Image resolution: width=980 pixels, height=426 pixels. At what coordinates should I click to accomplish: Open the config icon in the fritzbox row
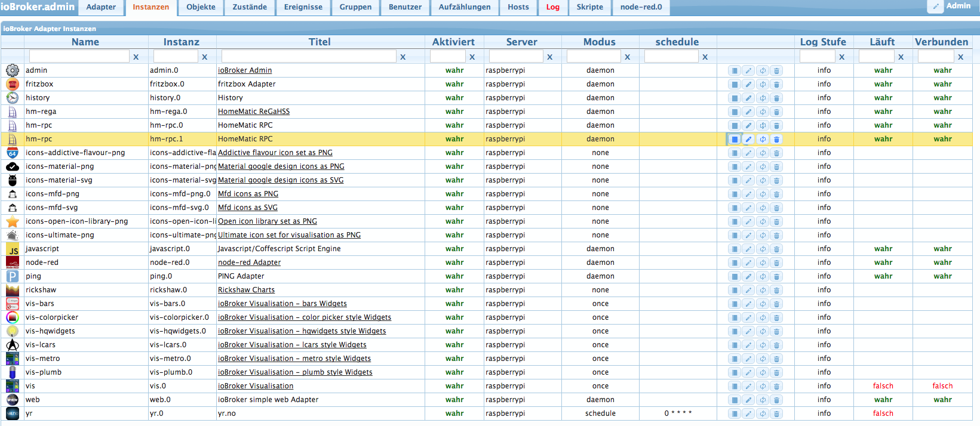point(735,84)
